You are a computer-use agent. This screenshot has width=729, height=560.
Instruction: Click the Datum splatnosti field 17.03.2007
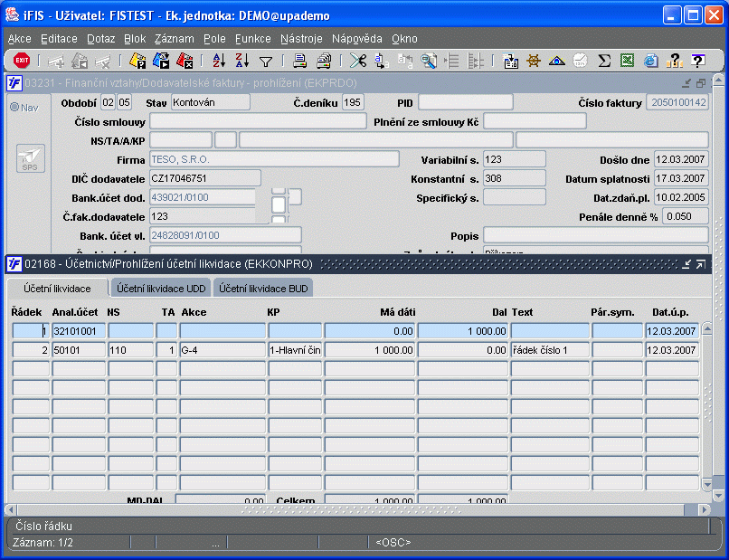tap(681, 178)
